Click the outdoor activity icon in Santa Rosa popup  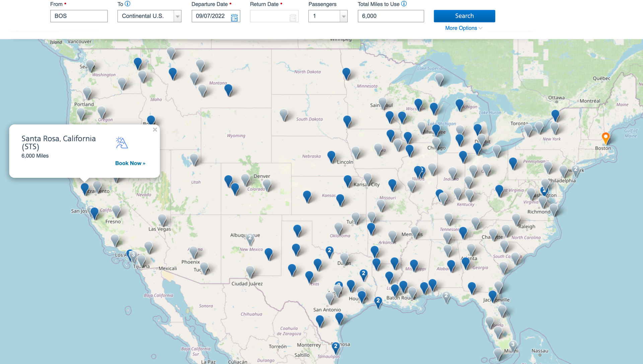[x=122, y=143]
